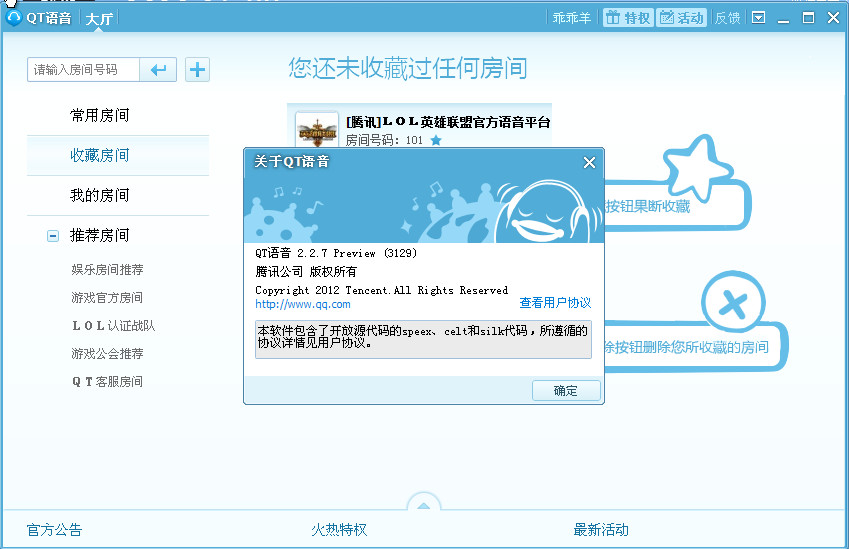
Task: Open the 大厅 tab
Action: point(99,18)
